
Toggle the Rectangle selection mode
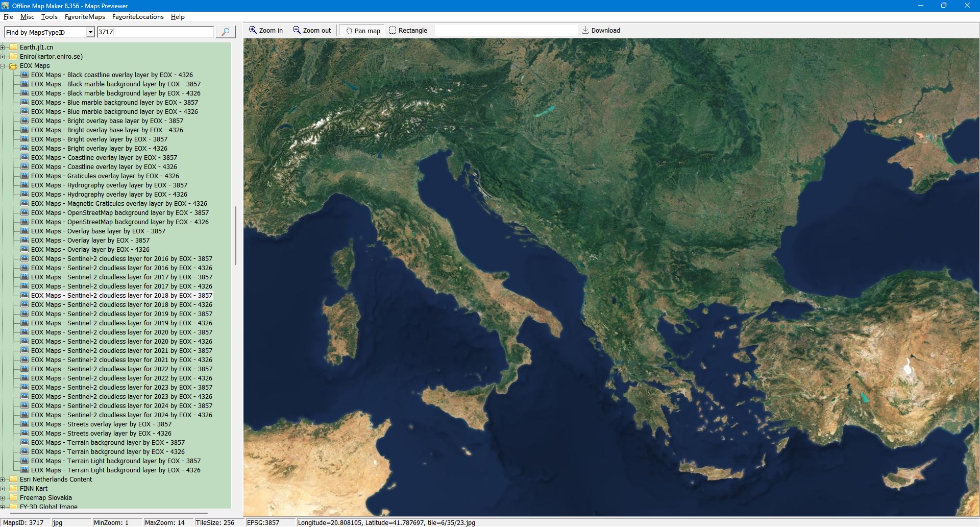pyautogui.click(x=408, y=31)
